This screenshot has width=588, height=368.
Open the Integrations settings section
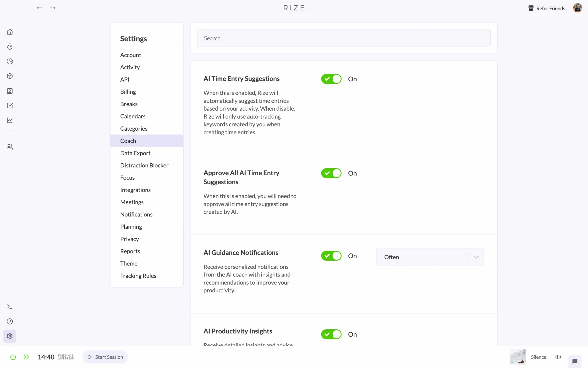(147, 190)
